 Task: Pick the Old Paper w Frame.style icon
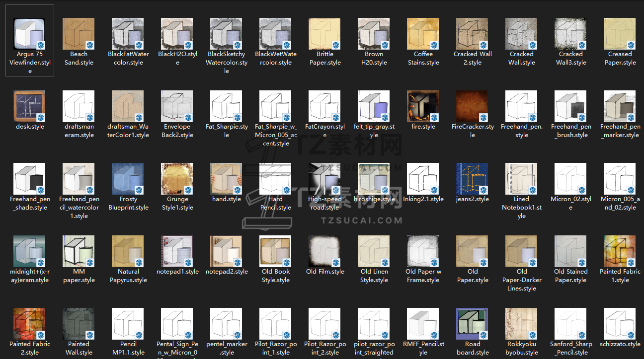[x=423, y=251]
